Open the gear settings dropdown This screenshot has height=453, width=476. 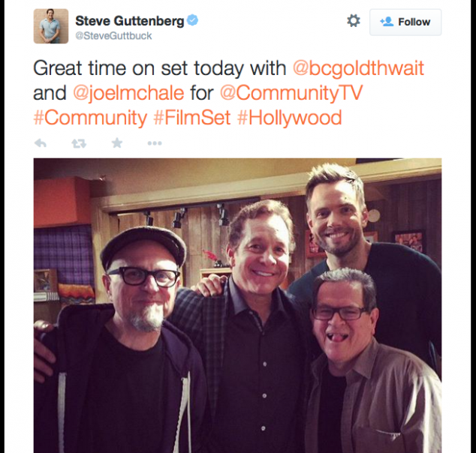[354, 21]
